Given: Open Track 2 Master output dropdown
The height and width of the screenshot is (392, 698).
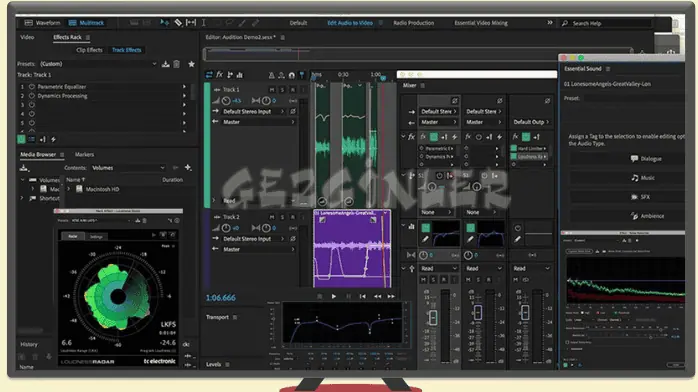Looking at the screenshot, I should point(258,249).
